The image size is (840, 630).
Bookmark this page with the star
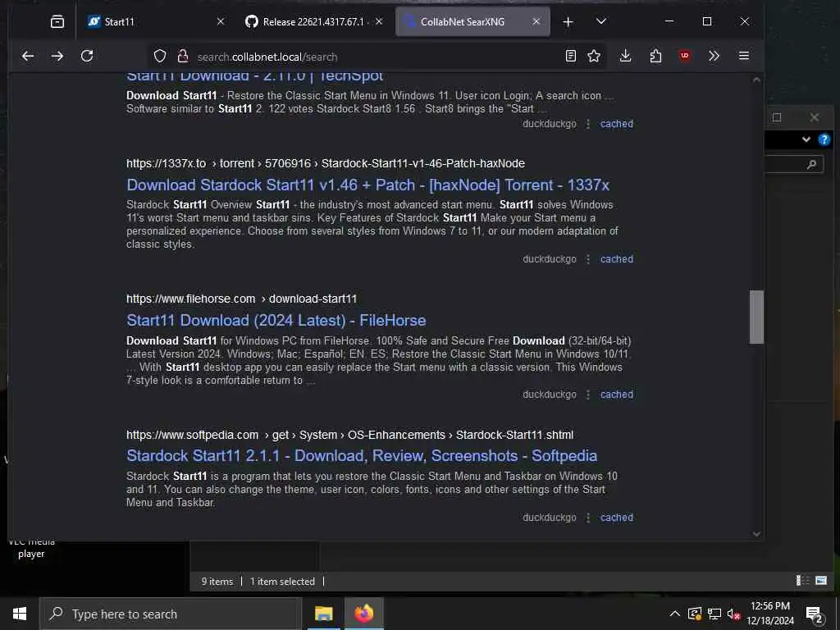(x=594, y=56)
